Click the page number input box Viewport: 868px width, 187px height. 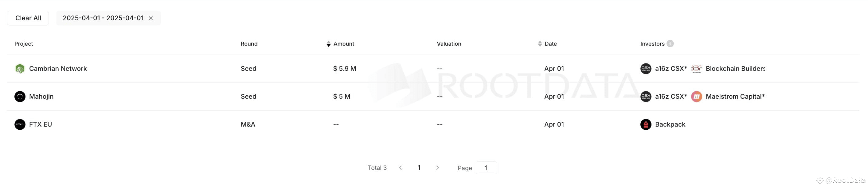pos(486,167)
